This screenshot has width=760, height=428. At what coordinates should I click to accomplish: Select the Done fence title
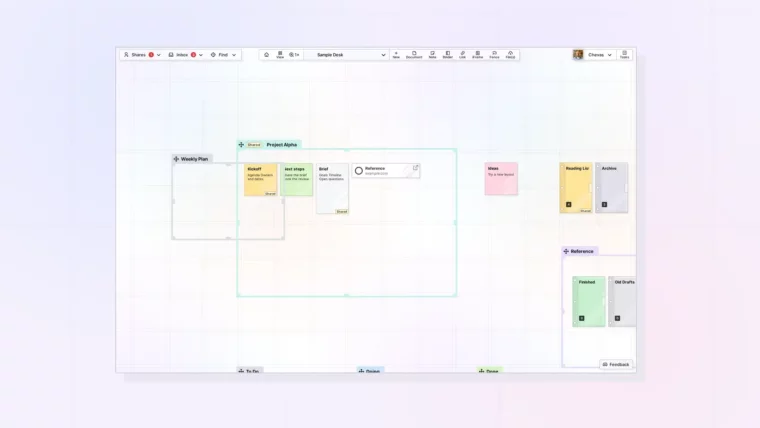pos(492,371)
